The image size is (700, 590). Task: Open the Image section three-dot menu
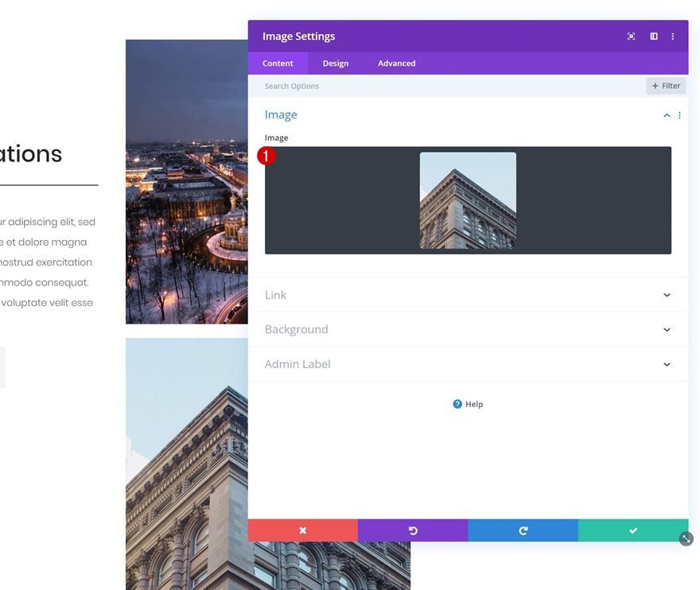679,115
